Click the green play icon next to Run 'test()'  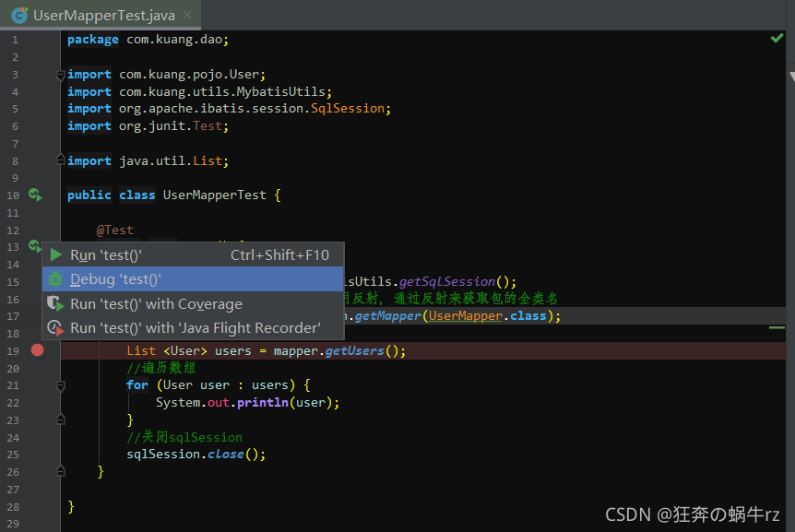[55, 254]
